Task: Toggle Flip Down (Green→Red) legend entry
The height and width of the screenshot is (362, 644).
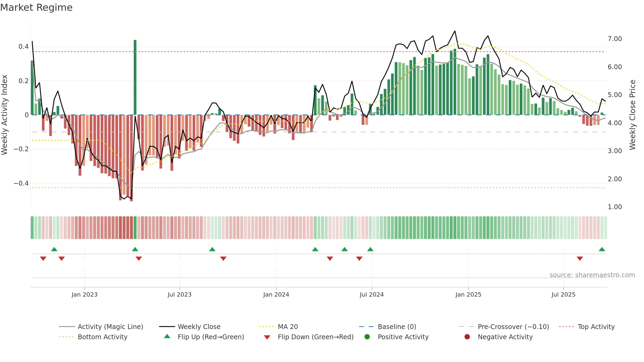Action: (x=309, y=337)
